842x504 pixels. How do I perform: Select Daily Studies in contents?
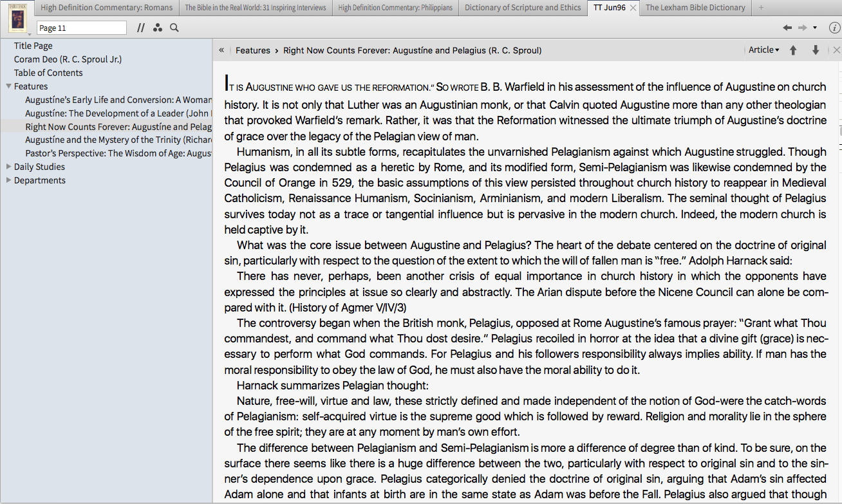coord(39,167)
